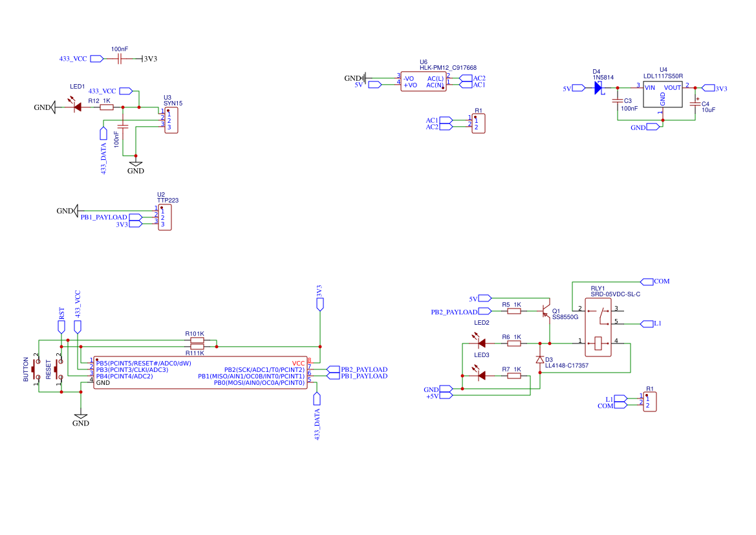Click the red 'VCC' pin label on microcontroller
This screenshot has height=535, width=756.
tap(298, 364)
